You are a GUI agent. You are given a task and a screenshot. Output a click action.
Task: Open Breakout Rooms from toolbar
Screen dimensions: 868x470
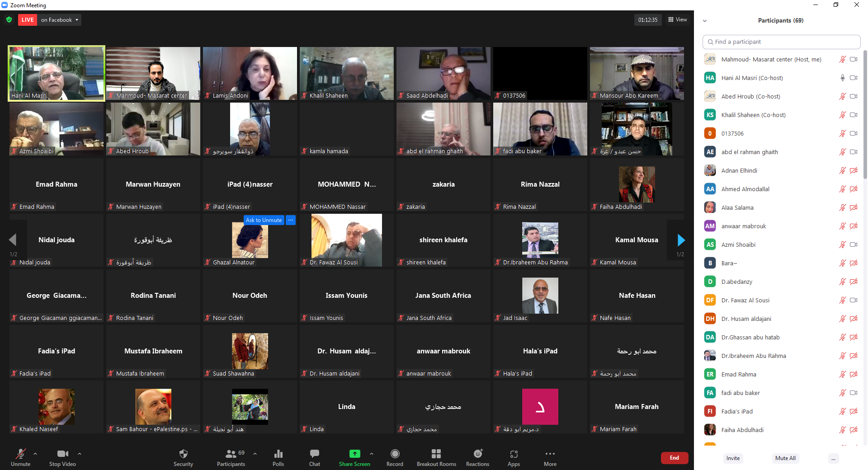point(436,454)
